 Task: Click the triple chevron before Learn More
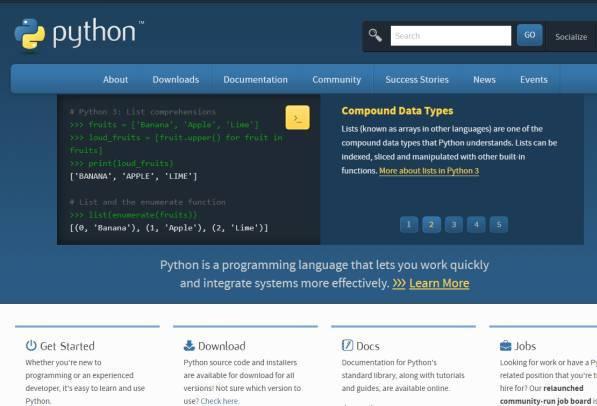pyautogui.click(x=399, y=283)
